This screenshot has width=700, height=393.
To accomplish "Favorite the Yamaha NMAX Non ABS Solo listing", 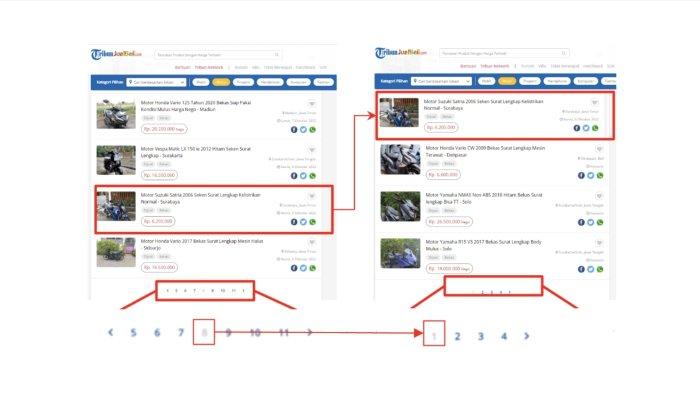I will 600,196.
